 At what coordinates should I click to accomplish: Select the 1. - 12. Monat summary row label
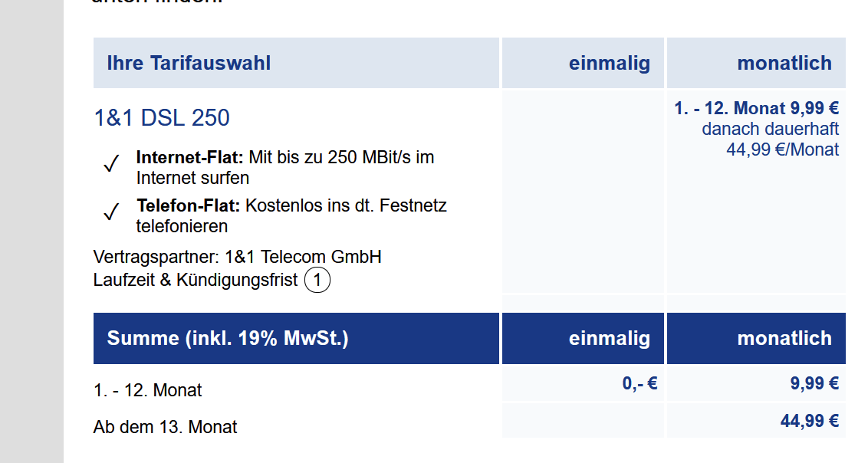point(148,390)
